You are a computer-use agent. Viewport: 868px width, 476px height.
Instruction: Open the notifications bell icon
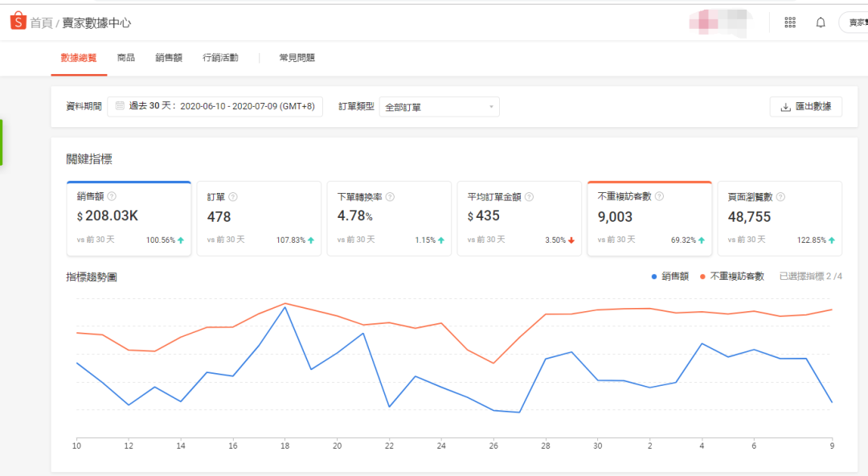821,23
